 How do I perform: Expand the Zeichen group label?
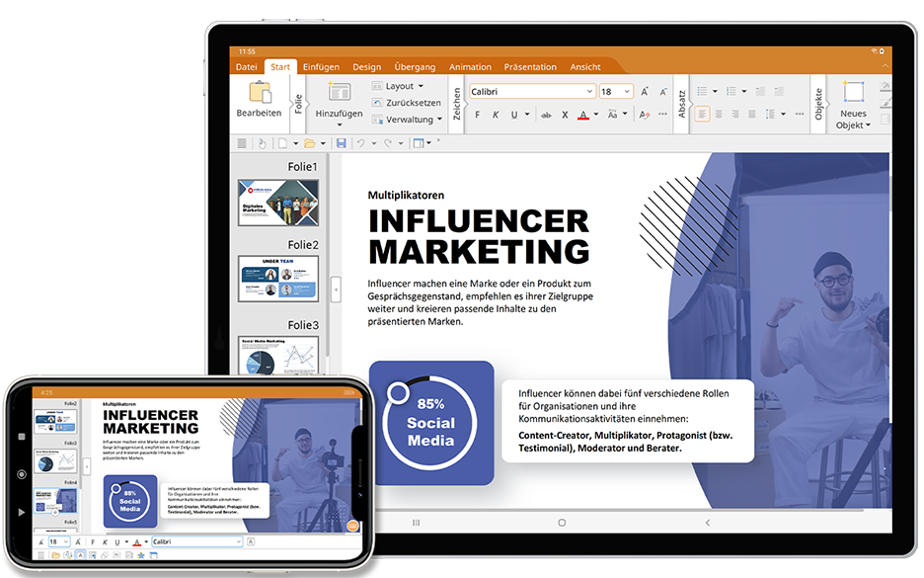coord(457,104)
